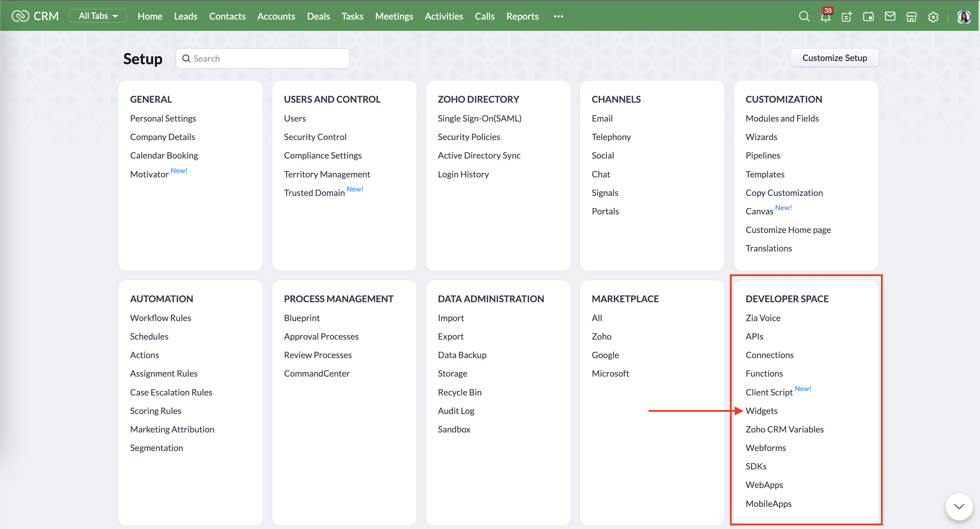Open the three-dots more modules menu
980x529 pixels.
coord(559,16)
